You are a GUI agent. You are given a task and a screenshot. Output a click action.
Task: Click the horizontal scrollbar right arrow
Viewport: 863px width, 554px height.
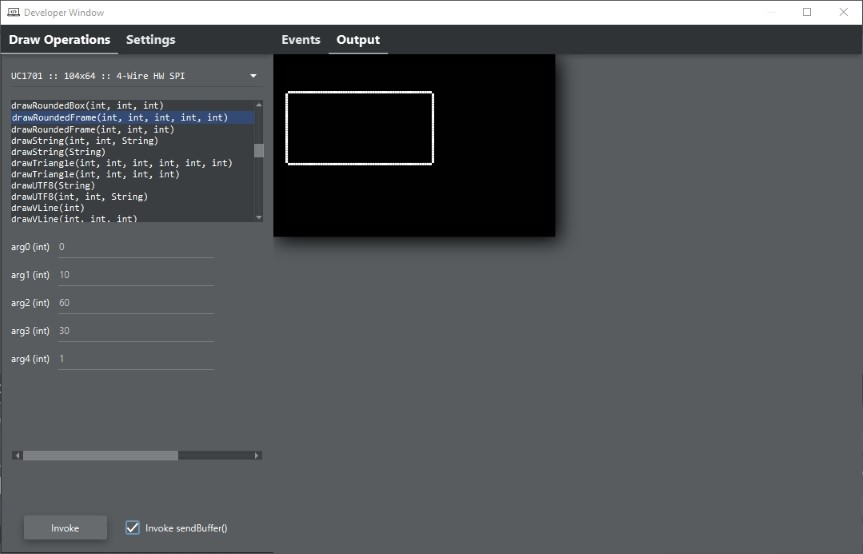256,456
